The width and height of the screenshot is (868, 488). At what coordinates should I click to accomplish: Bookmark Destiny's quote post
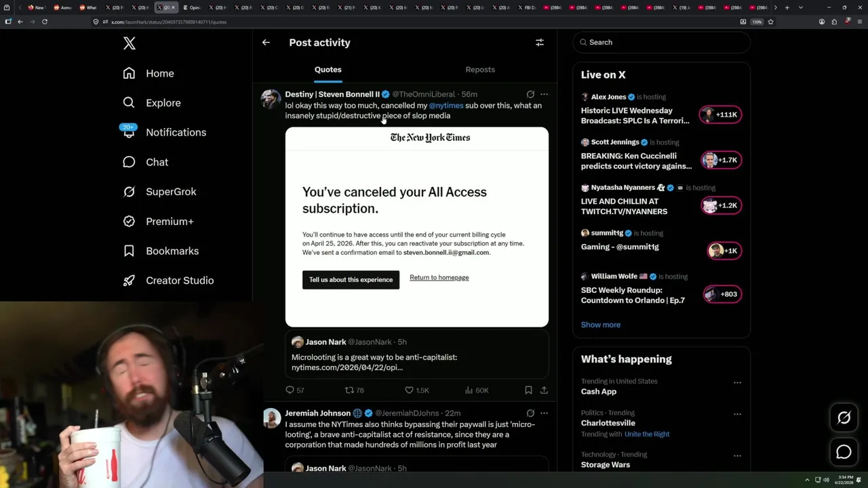coord(528,390)
